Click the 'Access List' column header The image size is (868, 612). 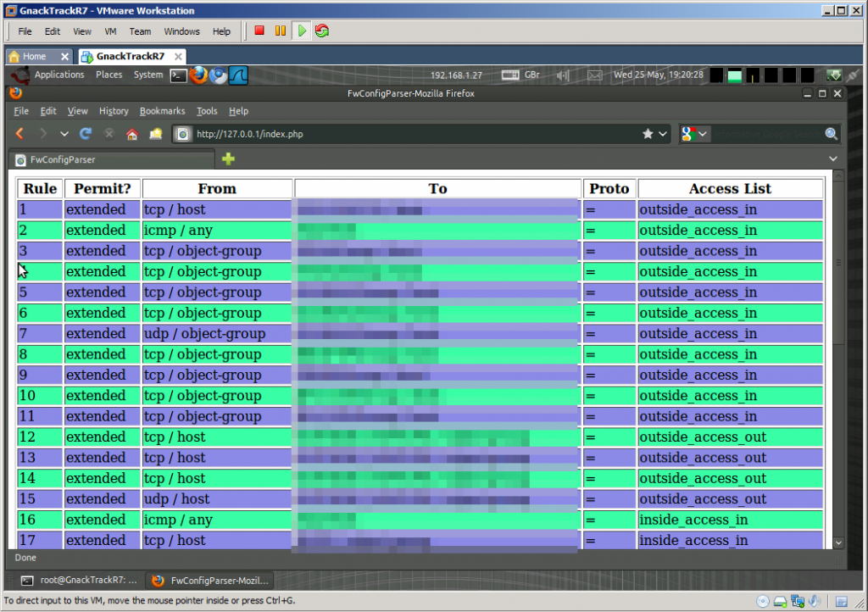tap(730, 189)
